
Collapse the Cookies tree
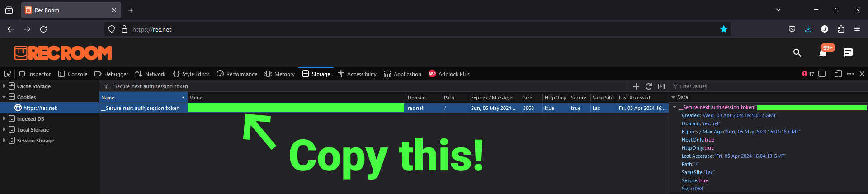(x=4, y=97)
